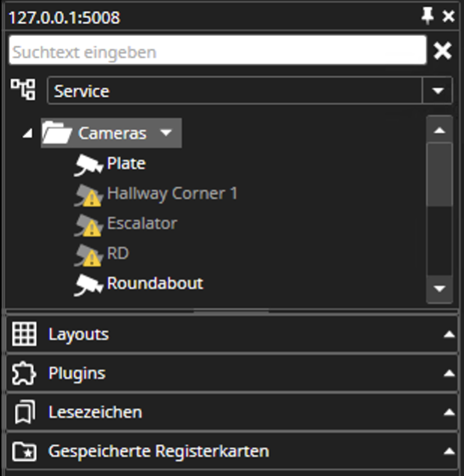This screenshot has height=476, width=464.
Task: Click the panel splitter grip handle
Action: 231,311
